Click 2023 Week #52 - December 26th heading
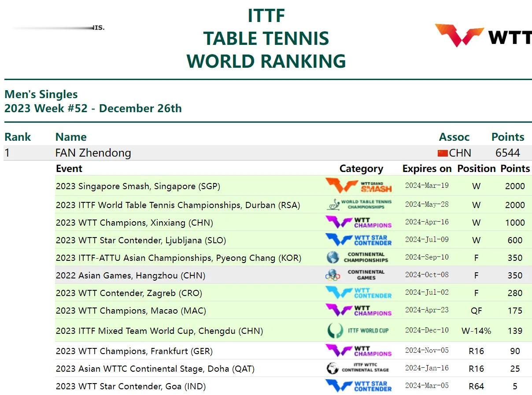This screenshot has height=395, width=532. point(93,108)
